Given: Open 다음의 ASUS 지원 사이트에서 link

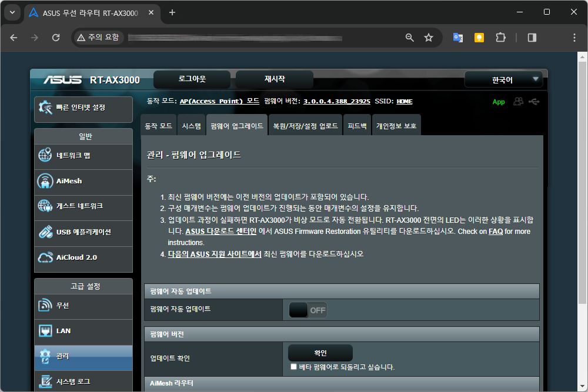Looking at the screenshot, I should 215,254.
